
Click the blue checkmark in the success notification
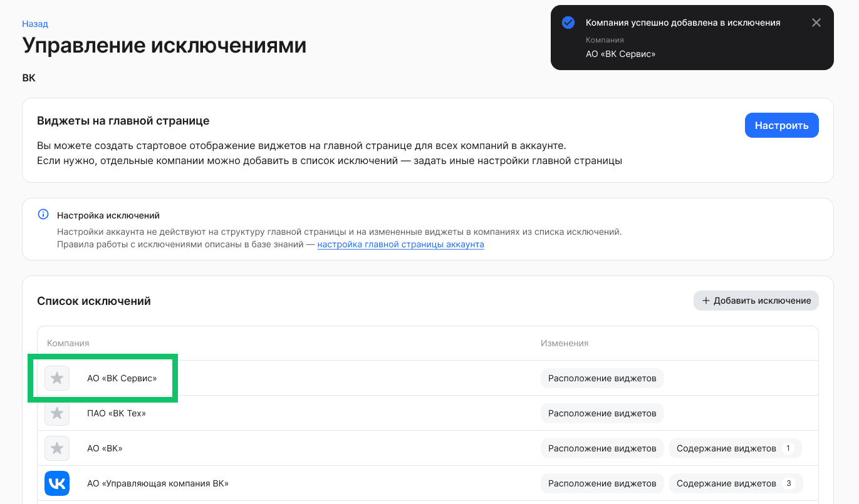pyautogui.click(x=568, y=22)
